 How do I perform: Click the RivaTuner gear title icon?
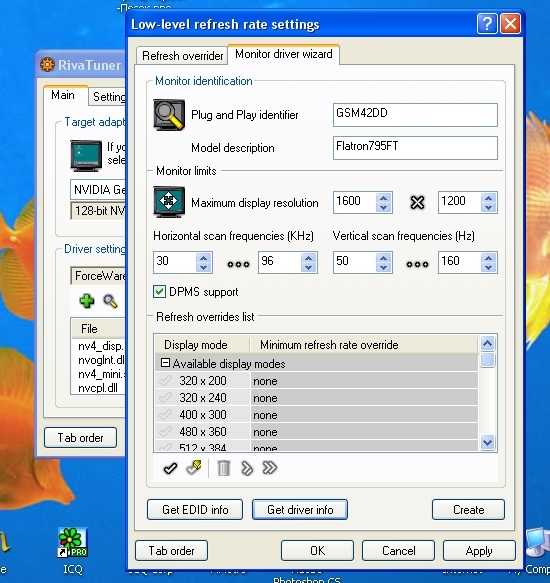(x=47, y=64)
